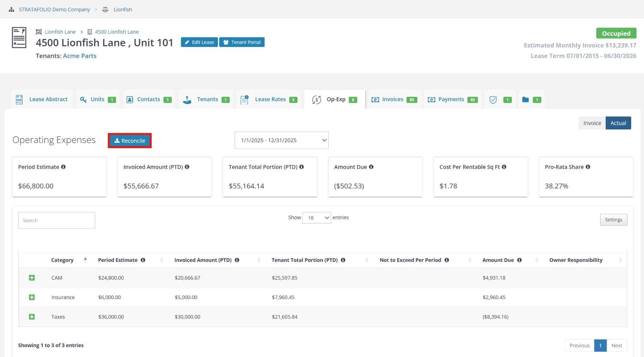Viewport: 644px width, 357px height.
Task: Open the Acme Parts tenant link
Action: (80, 56)
